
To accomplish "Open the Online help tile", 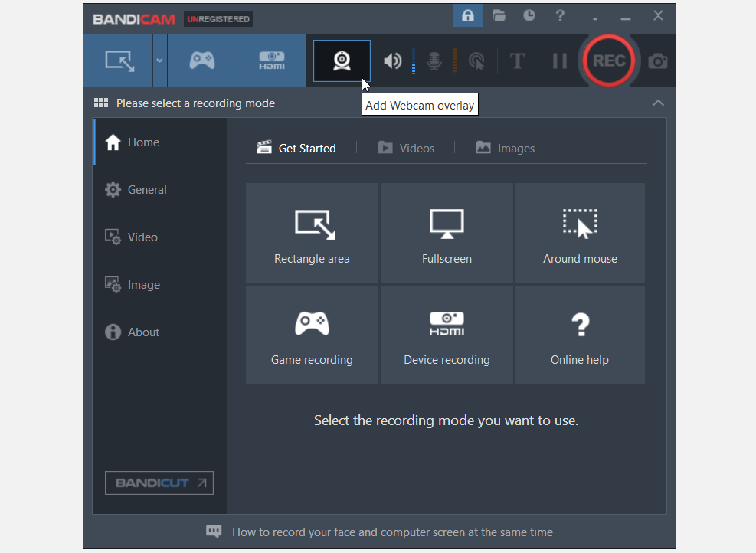I will tap(580, 335).
